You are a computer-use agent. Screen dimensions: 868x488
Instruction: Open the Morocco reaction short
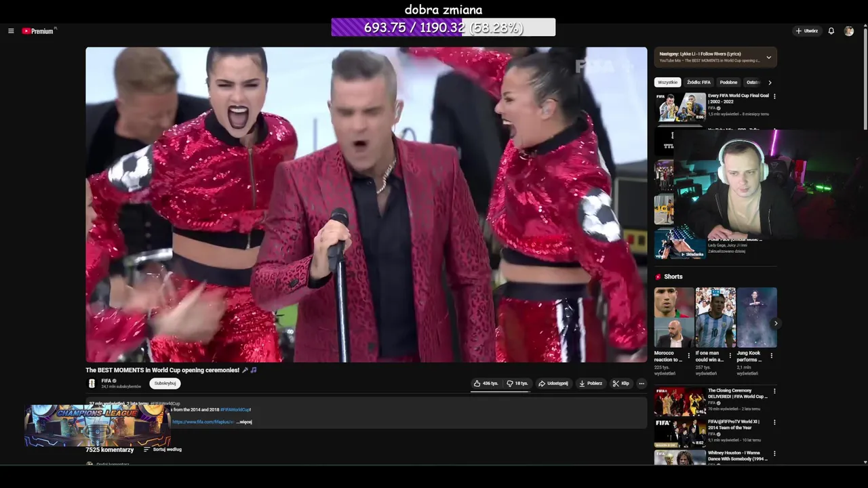click(674, 317)
